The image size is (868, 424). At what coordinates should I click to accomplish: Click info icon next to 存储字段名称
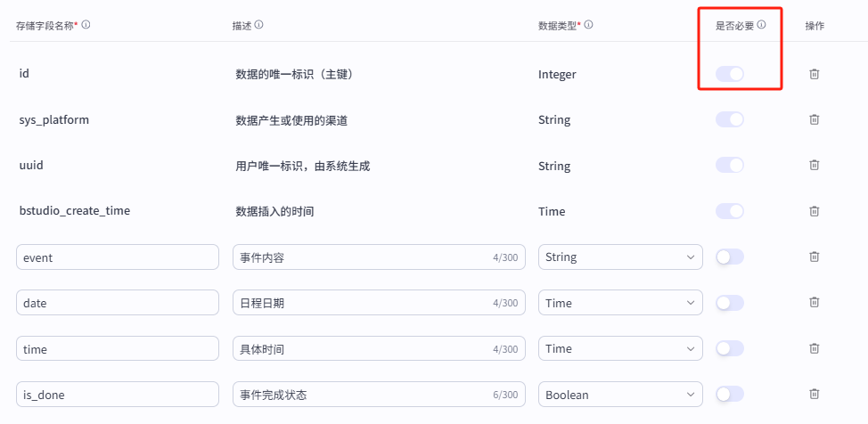(x=86, y=25)
